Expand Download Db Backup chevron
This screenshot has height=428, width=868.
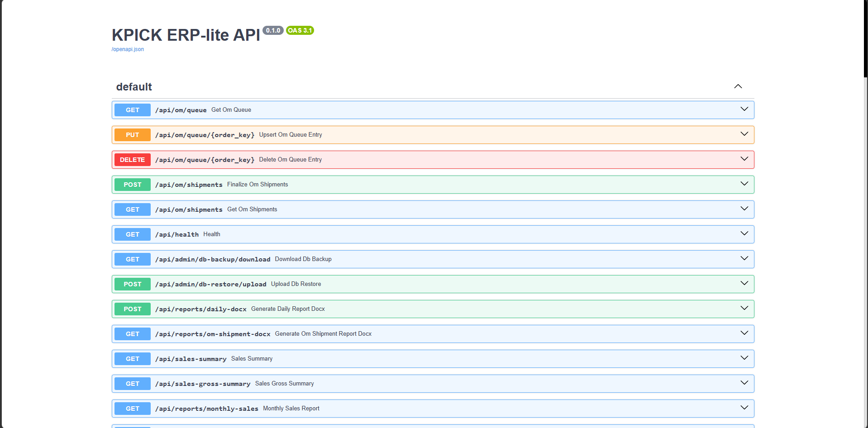pyautogui.click(x=744, y=258)
